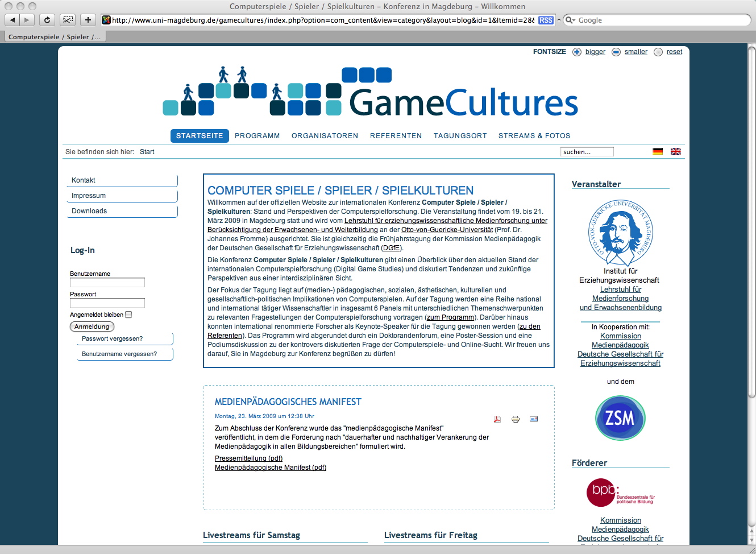Click the email envelope icon in the article
756x554 pixels.
click(x=534, y=419)
